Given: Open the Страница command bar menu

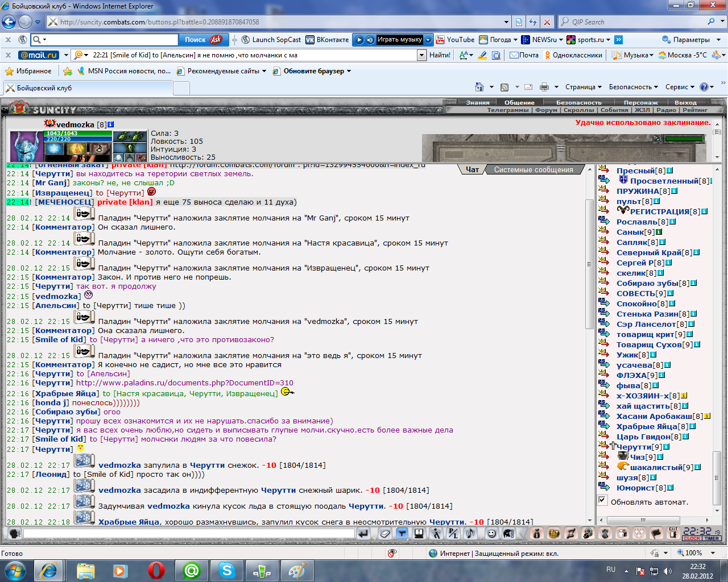Looking at the screenshot, I should [583, 87].
